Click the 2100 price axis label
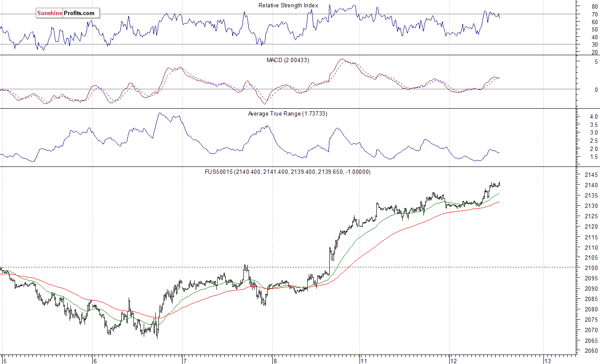Screen dimensions: 600x364 tap(591, 268)
